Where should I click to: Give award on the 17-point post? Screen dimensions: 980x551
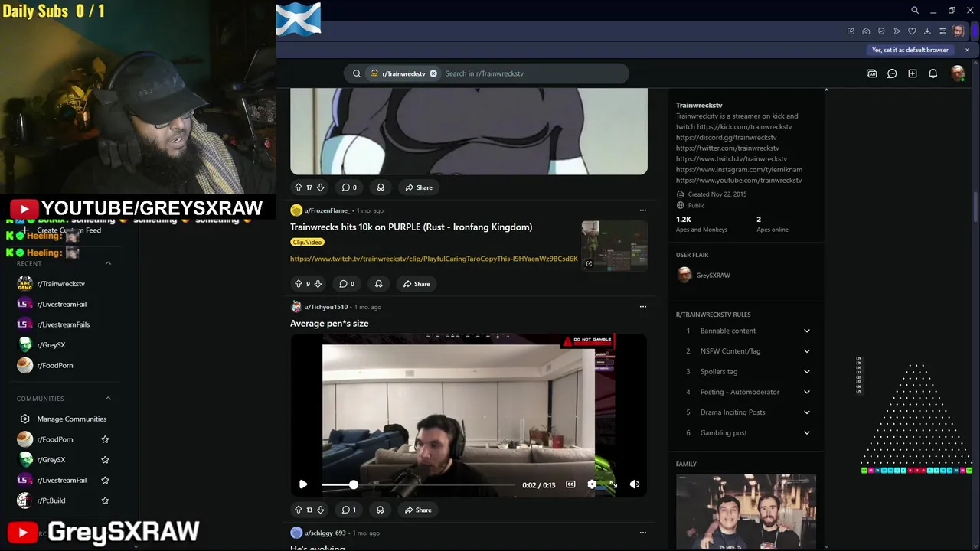[381, 187]
